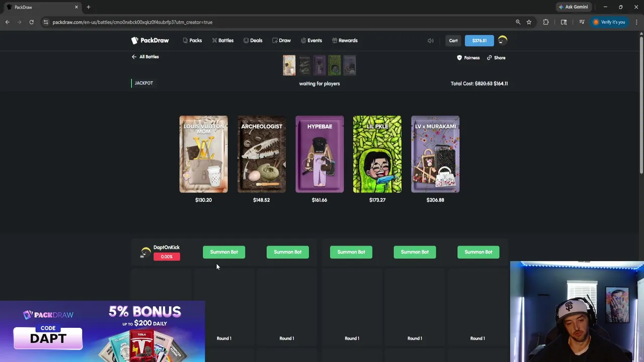
Task: Click the $161.66 price text
Action: [x=319, y=200]
